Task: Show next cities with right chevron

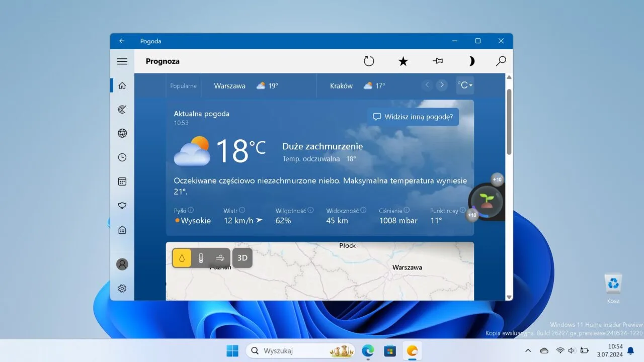Action: point(442,85)
